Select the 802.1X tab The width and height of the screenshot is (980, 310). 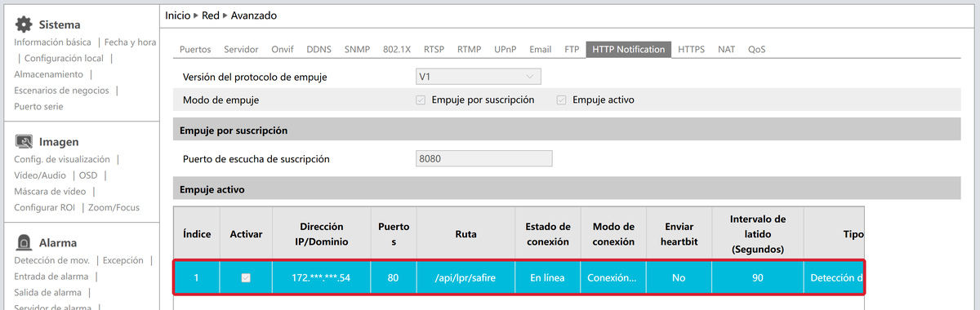point(397,50)
